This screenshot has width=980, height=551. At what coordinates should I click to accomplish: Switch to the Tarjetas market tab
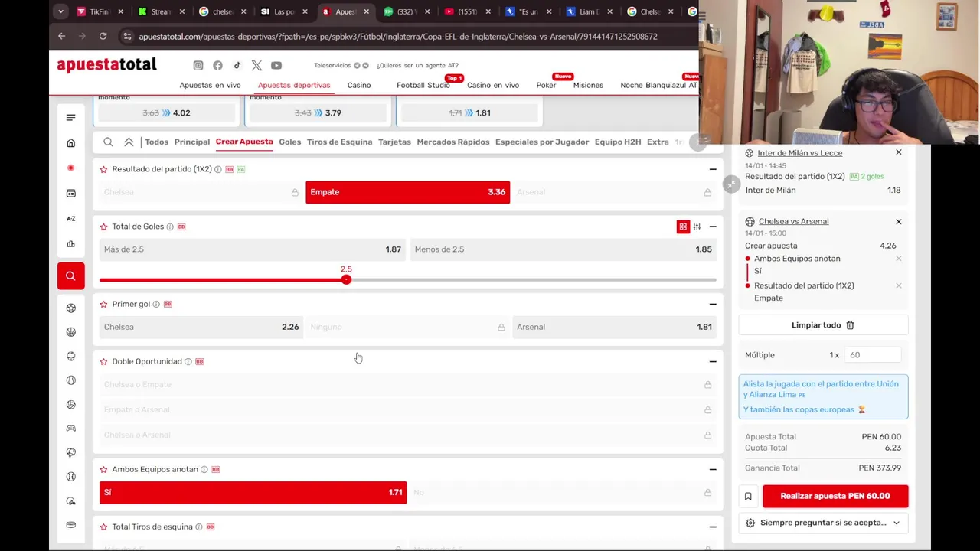tap(394, 142)
